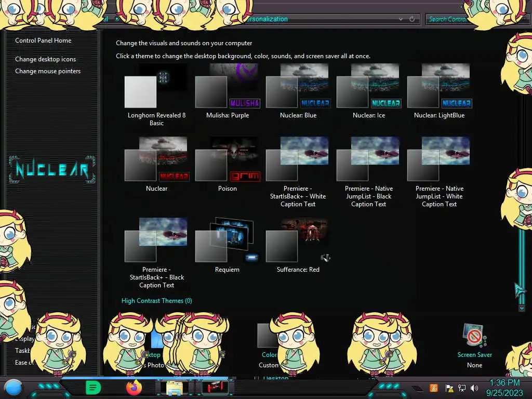Open the Windows Start orb

tap(14, 388)
